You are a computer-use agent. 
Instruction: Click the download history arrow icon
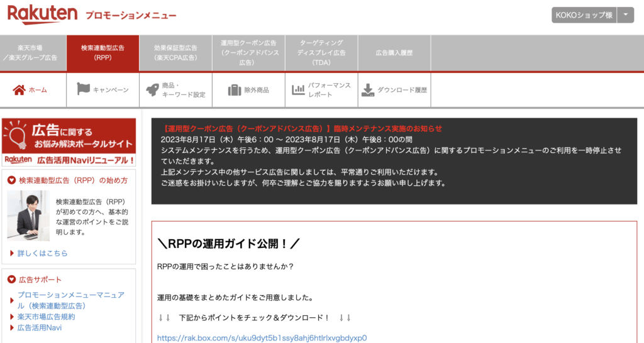[x=367, y=90]
